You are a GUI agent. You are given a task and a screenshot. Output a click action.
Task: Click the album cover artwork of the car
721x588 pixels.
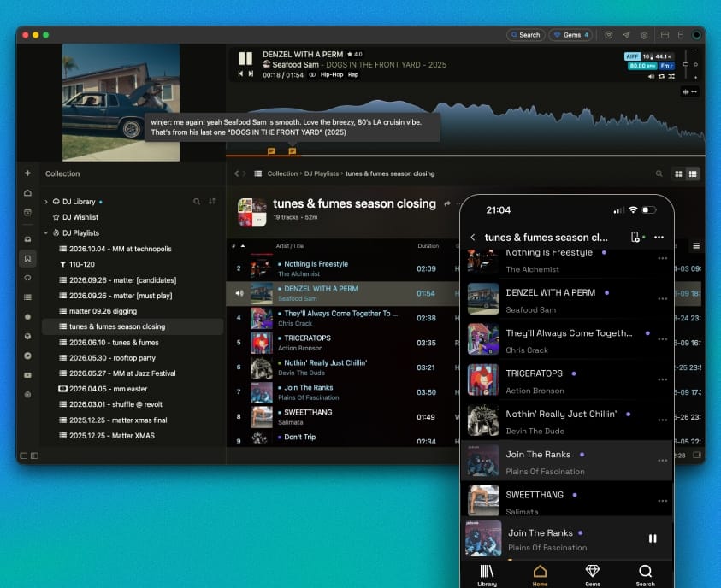click(121, 103)
